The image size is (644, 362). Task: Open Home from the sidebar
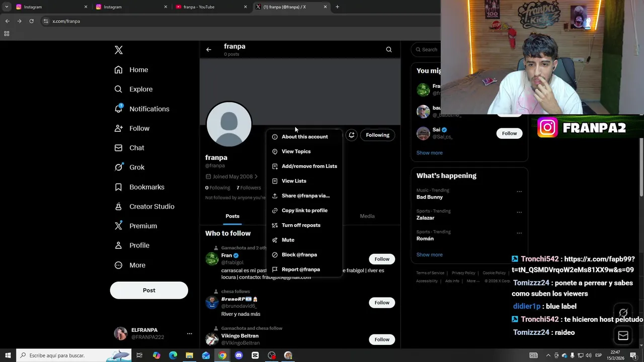tap(131, 70)
